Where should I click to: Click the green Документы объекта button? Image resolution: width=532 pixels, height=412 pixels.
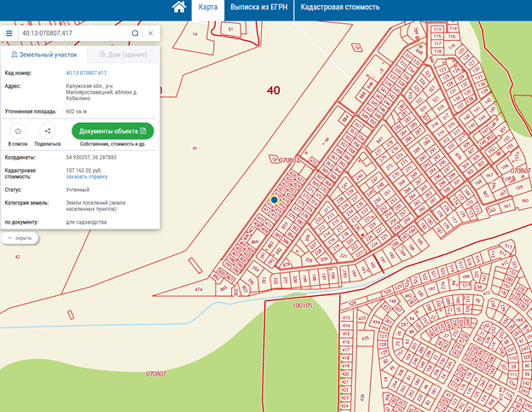pyautogui.click(x=113, y=131)
